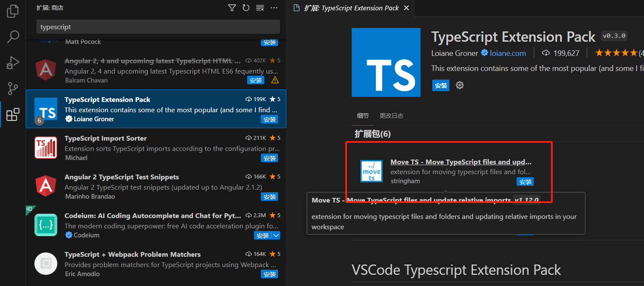Click TypeScript Import Sorter icon thumbnail
The image size is (644, 286).
coord(46,148)
